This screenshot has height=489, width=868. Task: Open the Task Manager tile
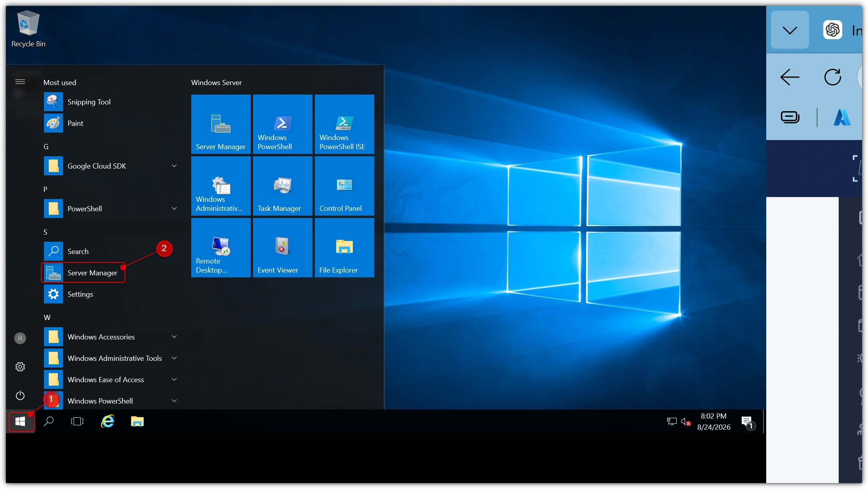coord(283,186)
